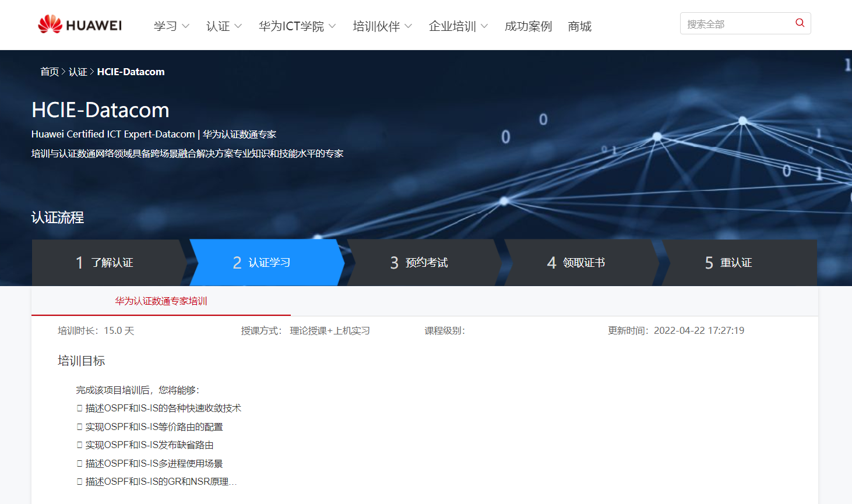
Task: Select step 5 重认证
Action: [x=739, y=262]
